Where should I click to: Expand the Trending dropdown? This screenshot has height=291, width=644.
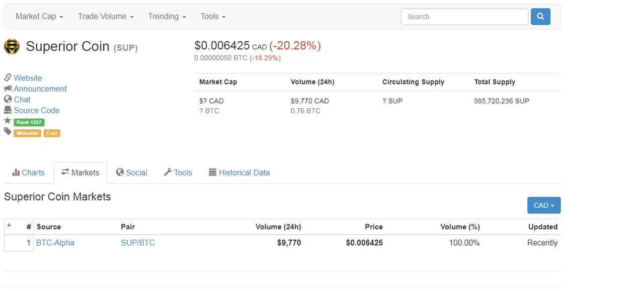point(167,17)
